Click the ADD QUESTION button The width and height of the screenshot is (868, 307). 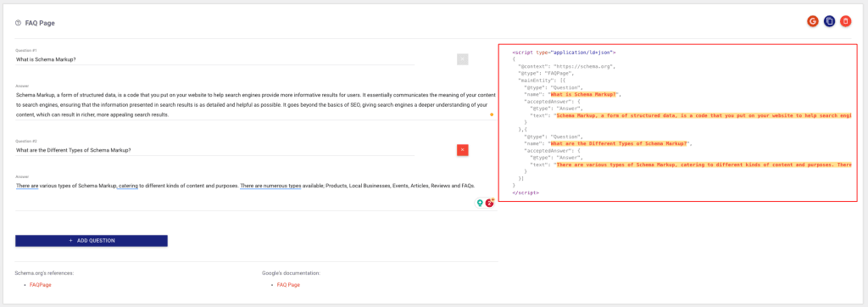[x=92, y=241]
